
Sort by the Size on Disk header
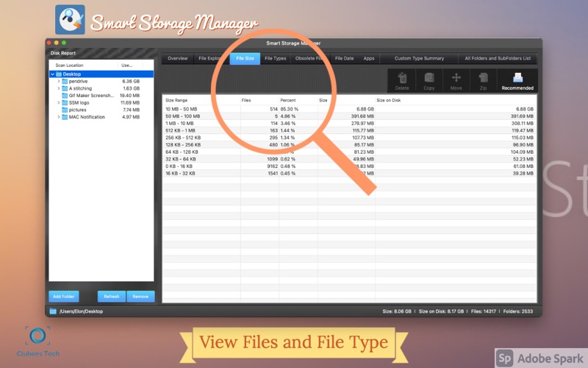pyautogui.click(x=455, y=100)
